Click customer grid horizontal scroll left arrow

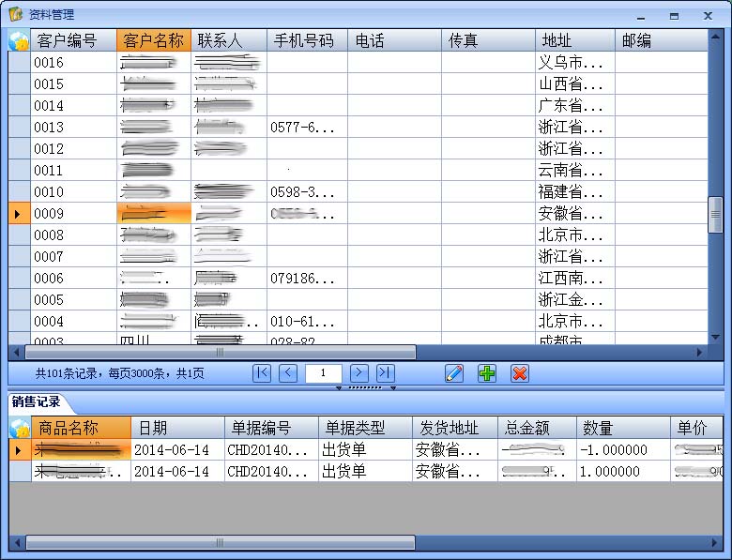click(x=16, y=353)
